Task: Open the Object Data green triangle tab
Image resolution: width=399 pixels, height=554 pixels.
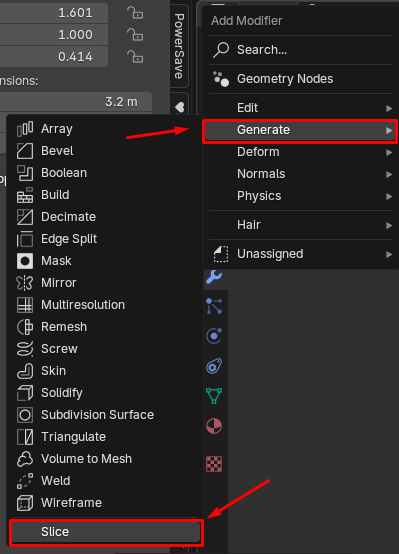Action: (214, 396)
